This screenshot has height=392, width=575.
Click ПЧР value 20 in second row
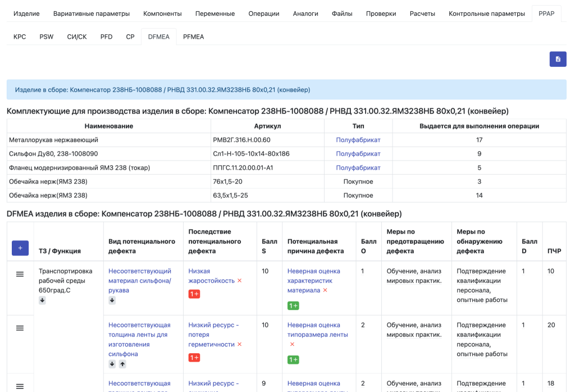pyautogui.click(x=551, y=325)
